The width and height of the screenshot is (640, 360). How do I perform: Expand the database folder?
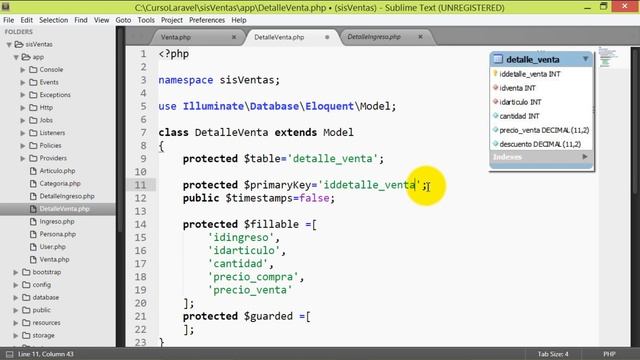coord(16,298)
